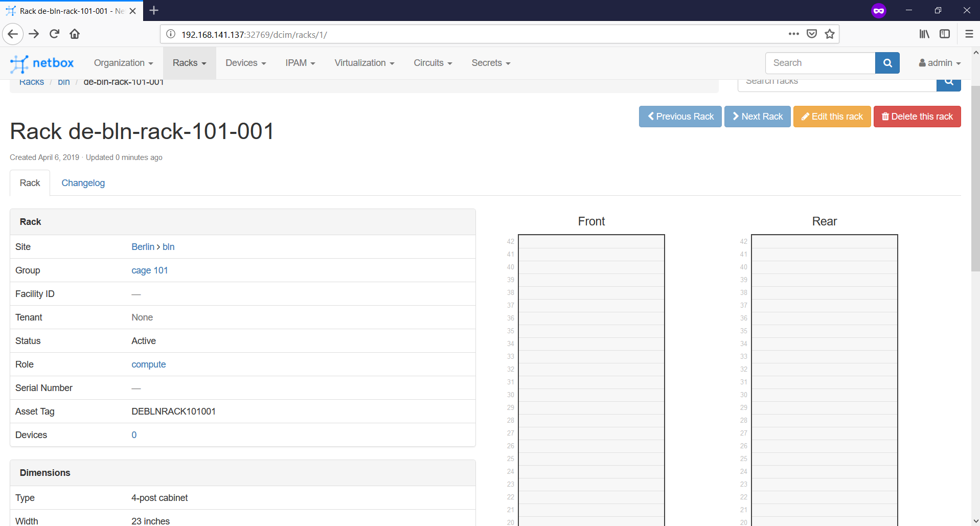Screen dimensions: 980x526
Task: Select Rear rack unit 42
Action: point(825,242)
